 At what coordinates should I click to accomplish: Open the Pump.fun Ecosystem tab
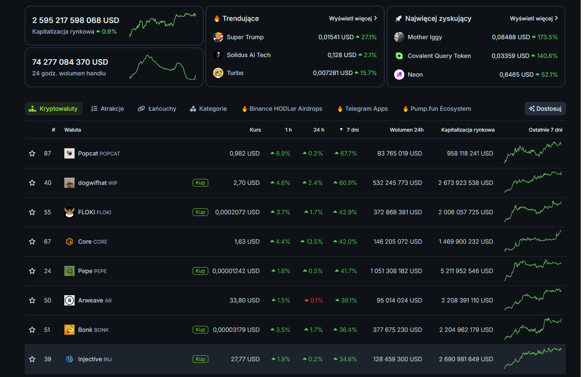pyautogui.click(x=437, y=109)
